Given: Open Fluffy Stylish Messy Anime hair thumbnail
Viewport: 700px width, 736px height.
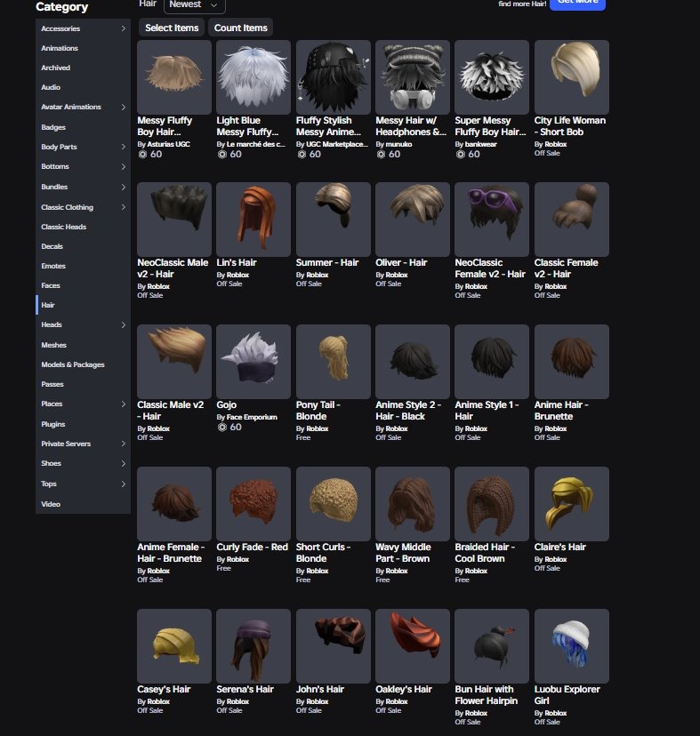Looking at the screenshot, I should coord(333,77).
